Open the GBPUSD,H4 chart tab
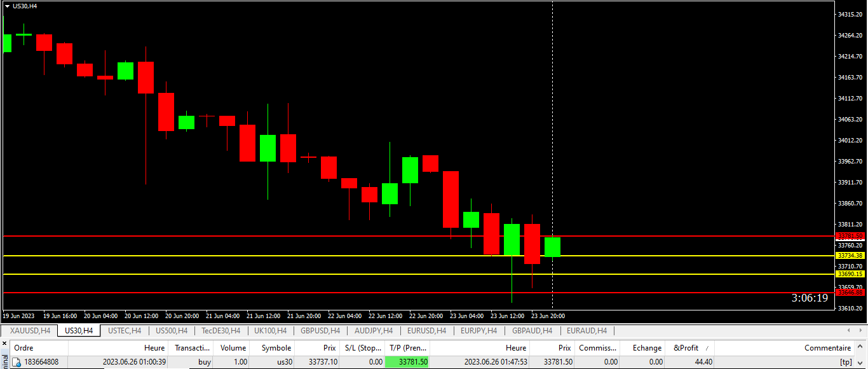This screenshot has width=868, height=369. 320,331
